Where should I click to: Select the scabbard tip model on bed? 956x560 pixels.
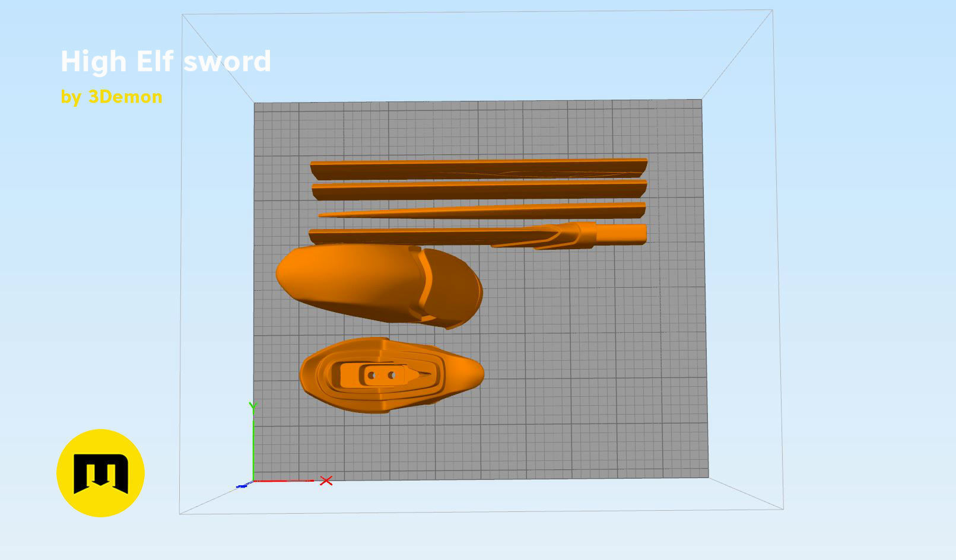pyautogui.click(x=379, y=286)
